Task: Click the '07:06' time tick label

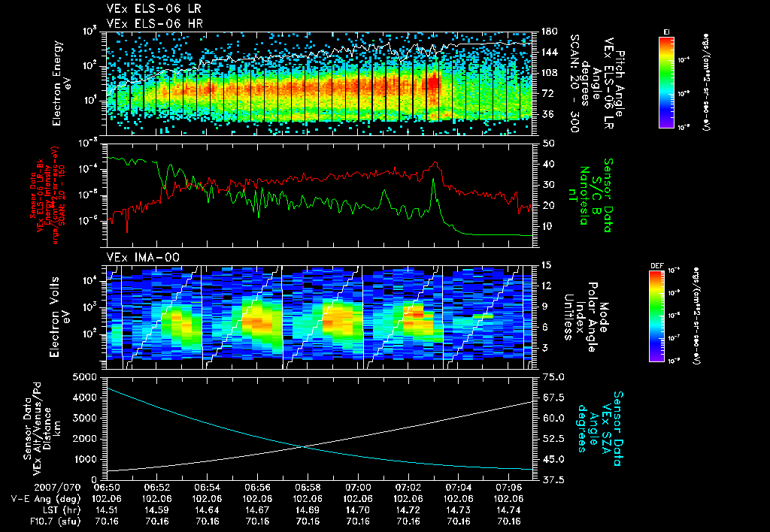Action: point(508,488)
